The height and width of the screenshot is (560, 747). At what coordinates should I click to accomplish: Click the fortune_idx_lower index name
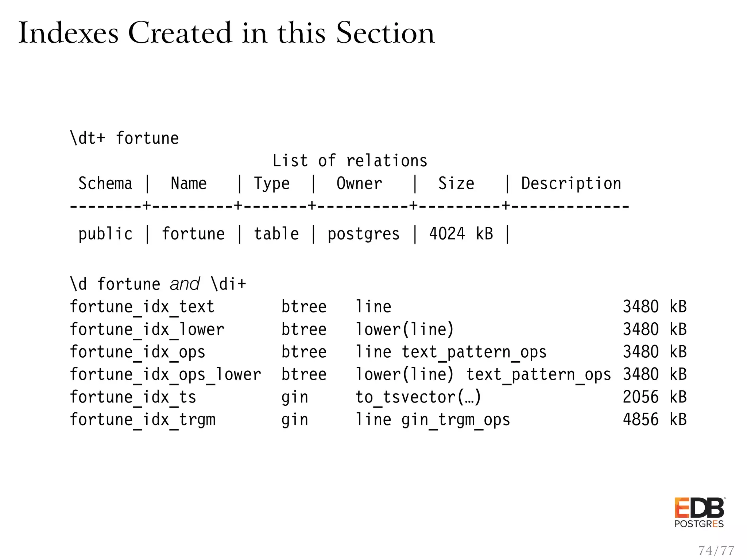tap(147, 329)
